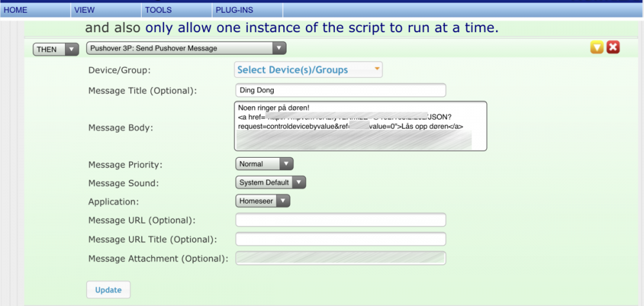The width and height of the screenshot is (644, 306).
Task: Click the Update button
Action: point(108,290)
